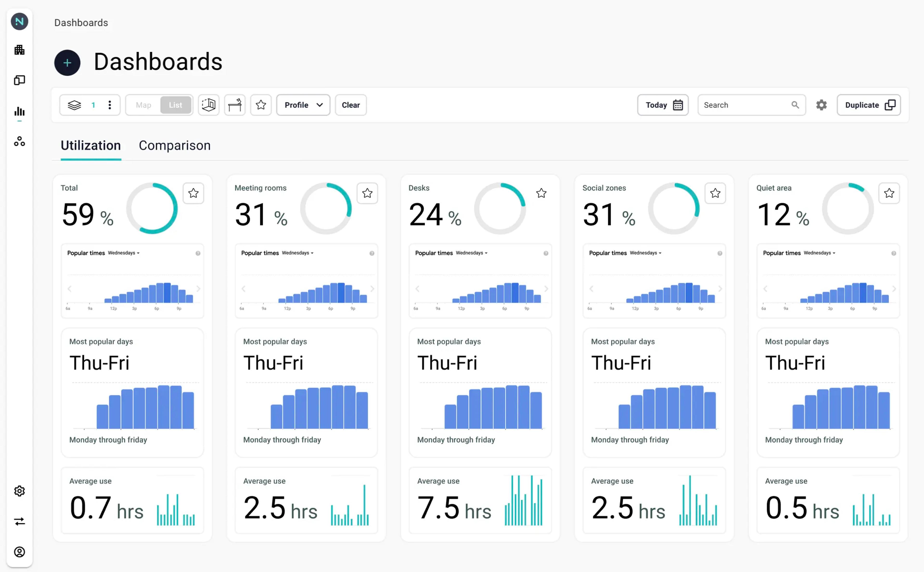Viewport: 924px width, 572px height.
Task: Switch view to Map mode
Action: [143, 105]
